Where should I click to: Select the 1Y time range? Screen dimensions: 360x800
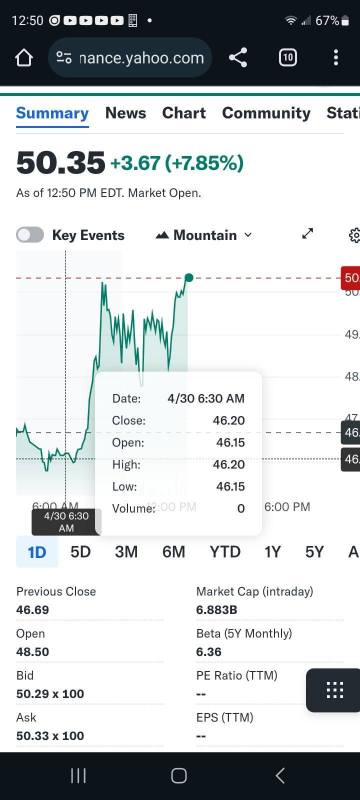(x=272, y=552)
